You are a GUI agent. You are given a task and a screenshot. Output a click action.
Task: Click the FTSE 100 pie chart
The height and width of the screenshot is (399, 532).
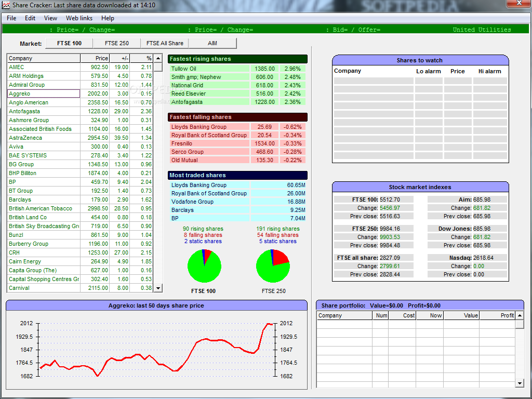(x=204, y=266)
